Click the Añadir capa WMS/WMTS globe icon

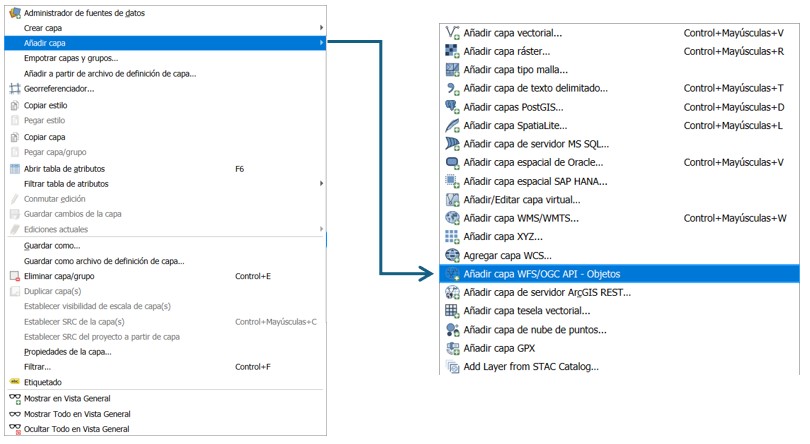coord(451,218)
